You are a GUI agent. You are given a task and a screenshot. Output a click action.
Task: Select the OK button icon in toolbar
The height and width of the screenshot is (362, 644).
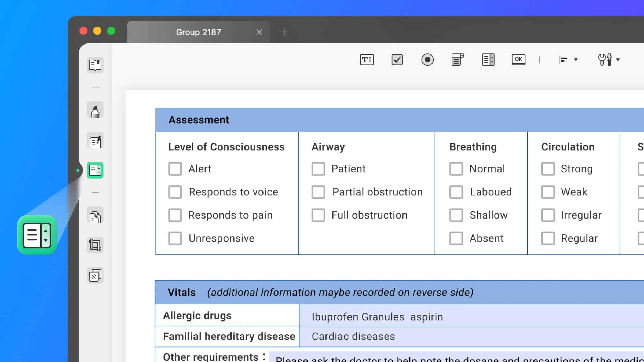(x=518, y=59)
